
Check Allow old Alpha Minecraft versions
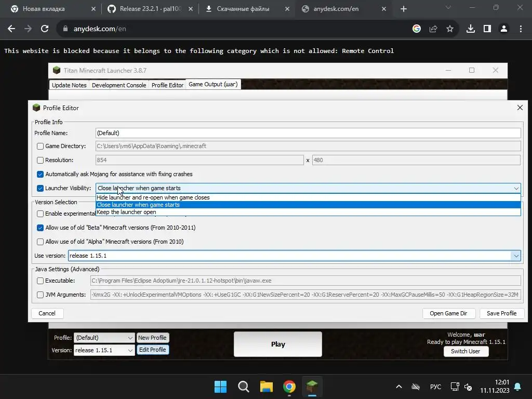[x=40, y=242]
